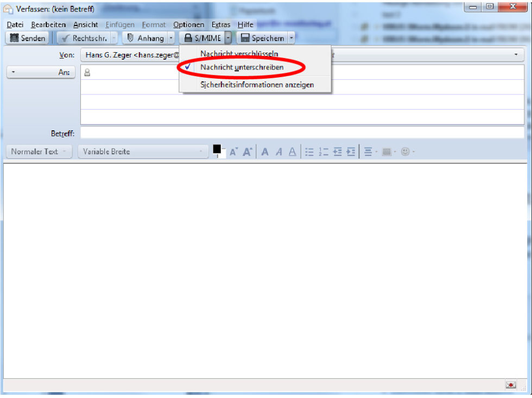Click the indent text icon
This screenshot has width=532, height=398.
pos(351,152)
